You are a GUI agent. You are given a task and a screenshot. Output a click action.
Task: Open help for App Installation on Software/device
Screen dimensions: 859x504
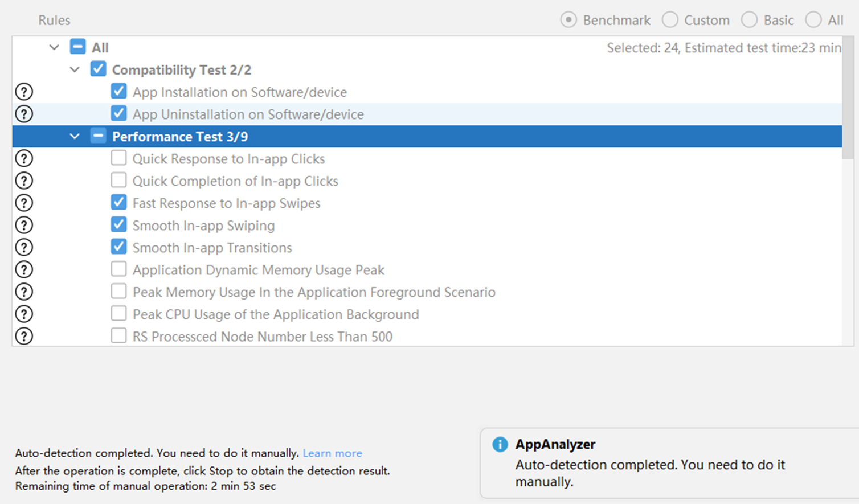[24, 92]
